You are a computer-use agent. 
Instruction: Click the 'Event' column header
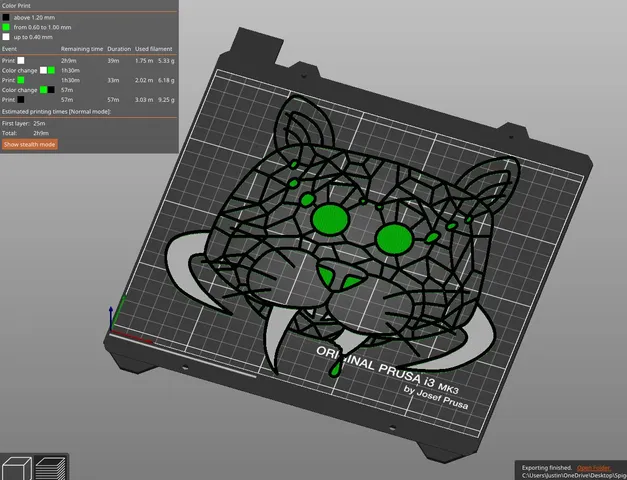(x=9, y=49)
